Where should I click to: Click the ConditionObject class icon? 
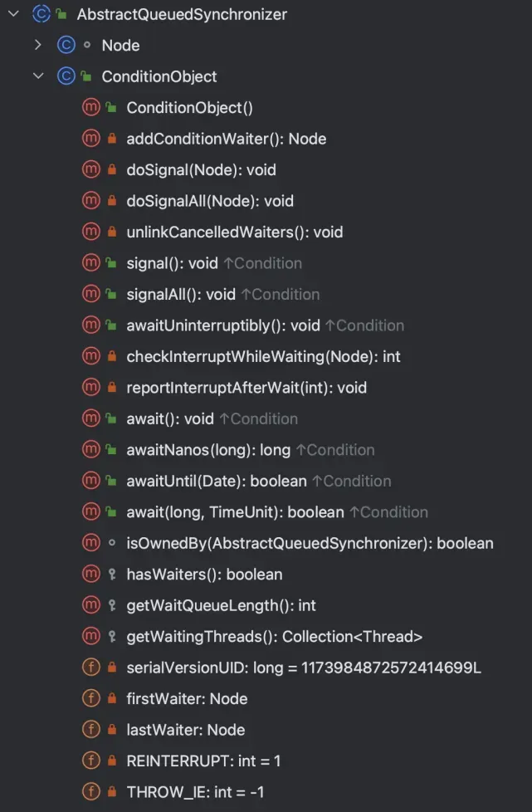(66, 76)
